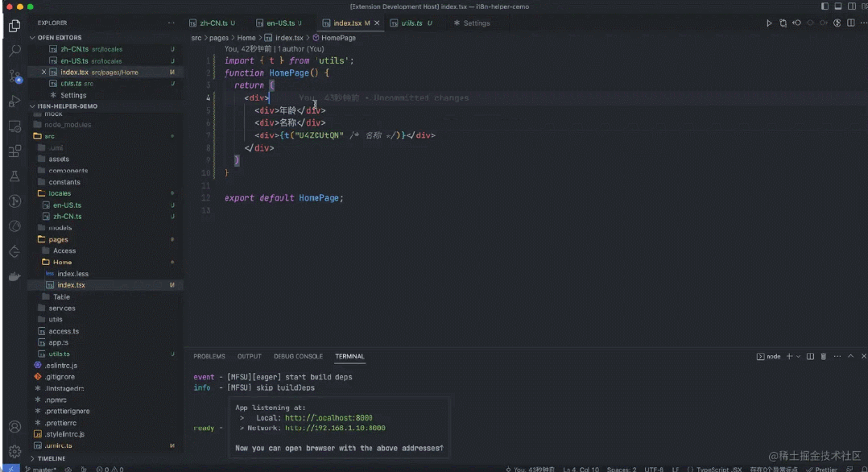Image resolution: width=868 pixels, height=472 pixels.
Task: Maximize the panel with chevron up
Action: tap(851, 356)
